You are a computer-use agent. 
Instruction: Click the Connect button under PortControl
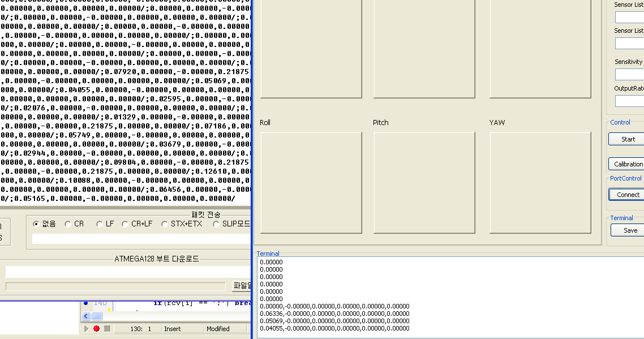(627, 195)
